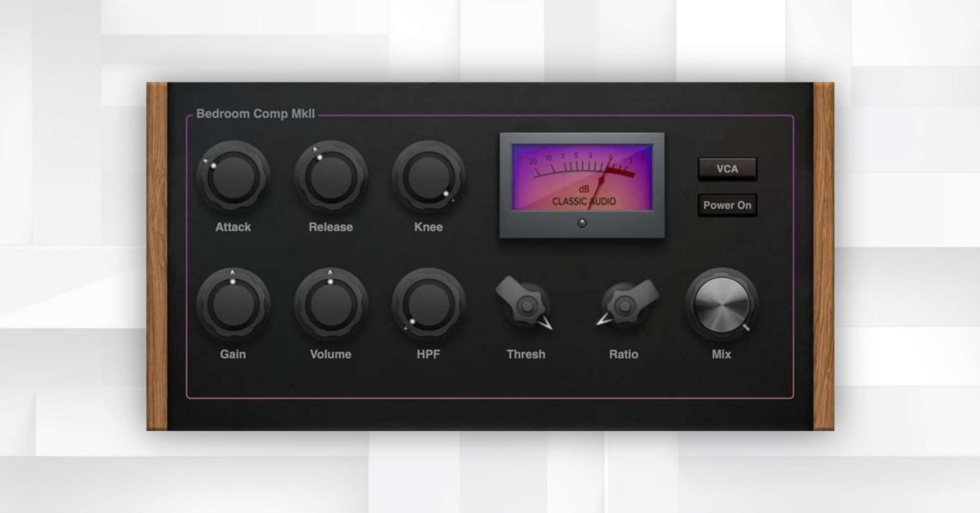Click the Release knob
Screen dimensions: 980x513
point(331,177)
